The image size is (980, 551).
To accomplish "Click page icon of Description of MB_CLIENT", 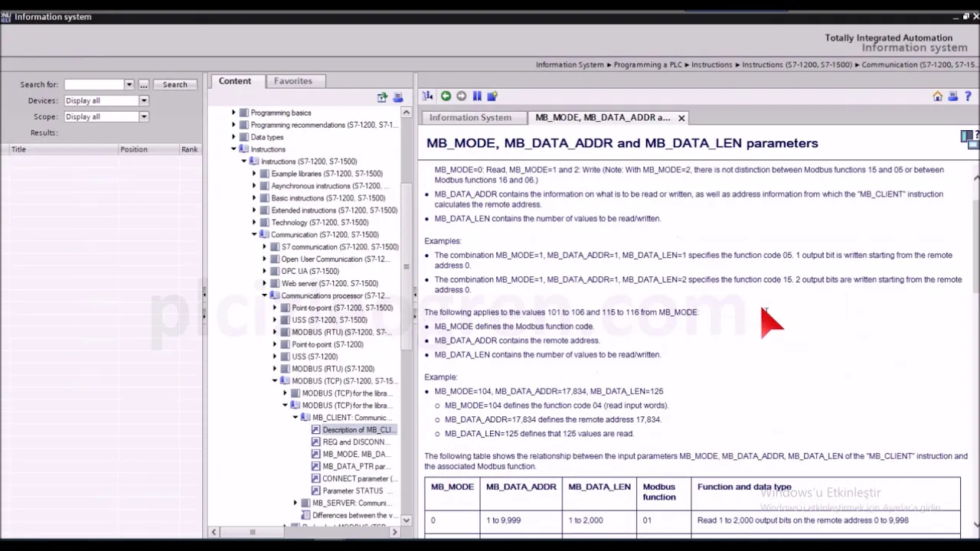I will pyautogui.click(x=316, y=430).
